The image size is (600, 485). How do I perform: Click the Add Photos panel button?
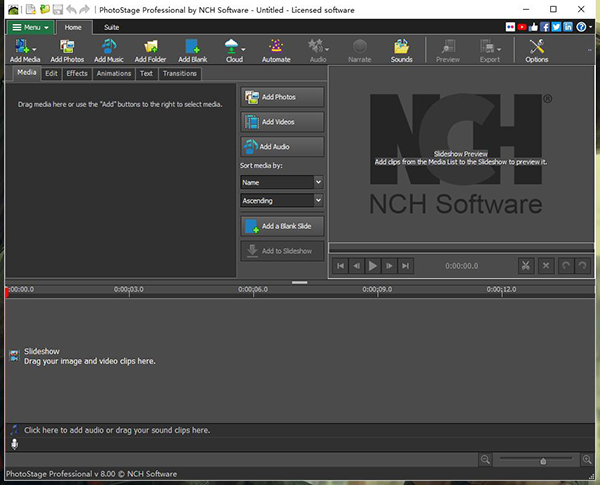[x=282, y=97]
